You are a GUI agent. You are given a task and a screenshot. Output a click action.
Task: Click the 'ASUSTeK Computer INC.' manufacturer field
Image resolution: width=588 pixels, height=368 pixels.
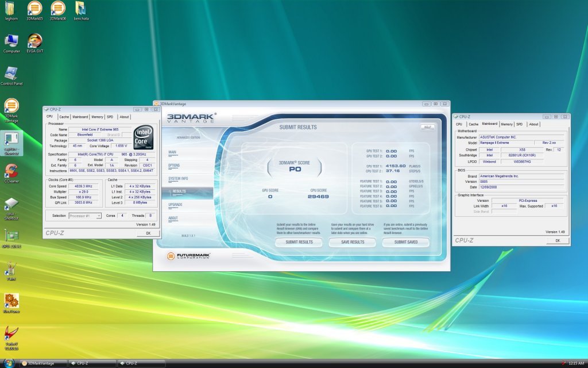click(x=521, y=137)
